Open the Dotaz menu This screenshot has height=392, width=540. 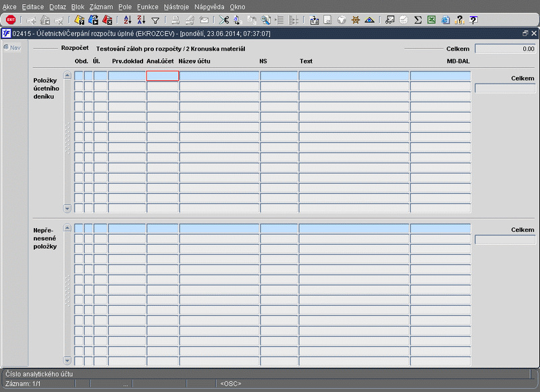click(57, 7)
